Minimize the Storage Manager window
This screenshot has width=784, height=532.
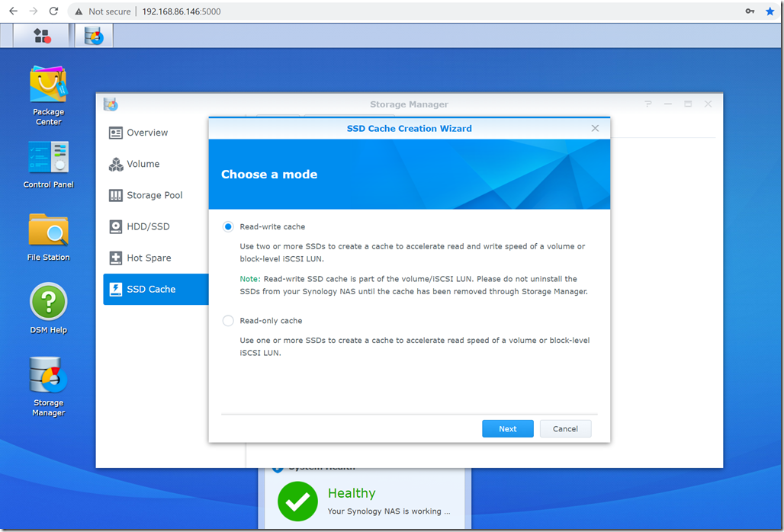(x=668, y=104)
